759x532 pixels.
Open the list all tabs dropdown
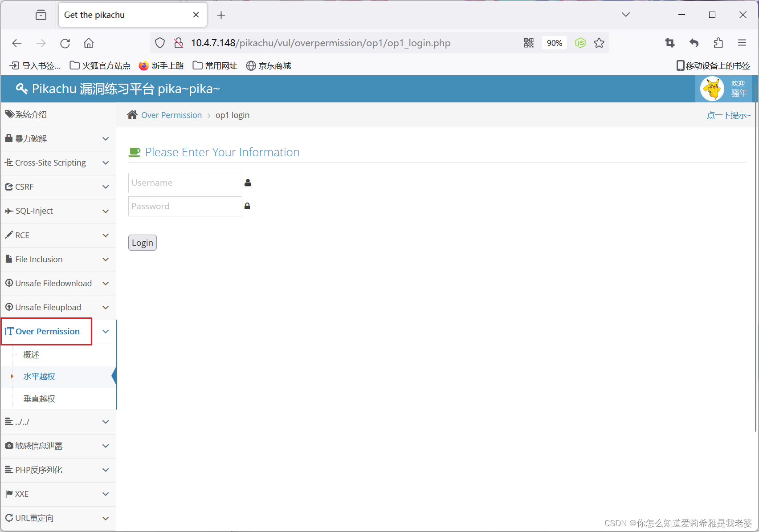tap(626, 15)
